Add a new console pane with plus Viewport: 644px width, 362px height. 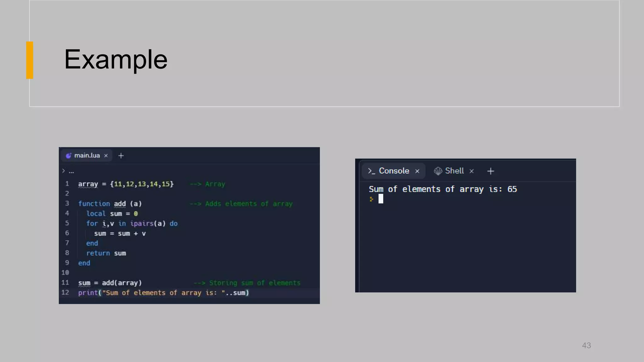(491, 171)
